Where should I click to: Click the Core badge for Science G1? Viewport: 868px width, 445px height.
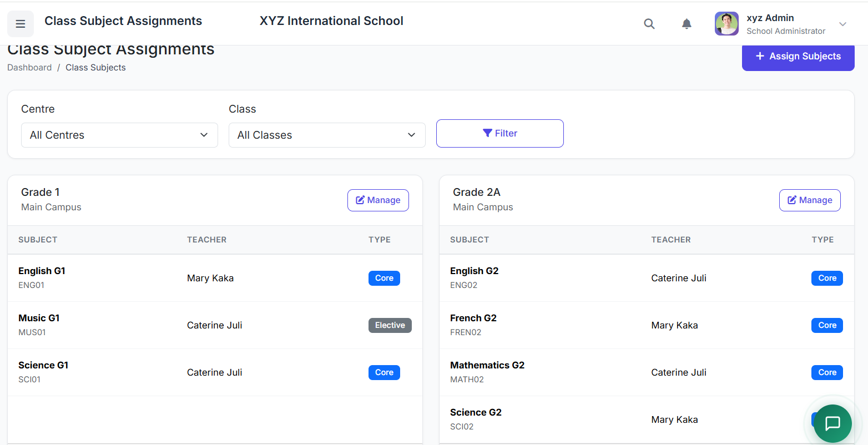[384, 372]
